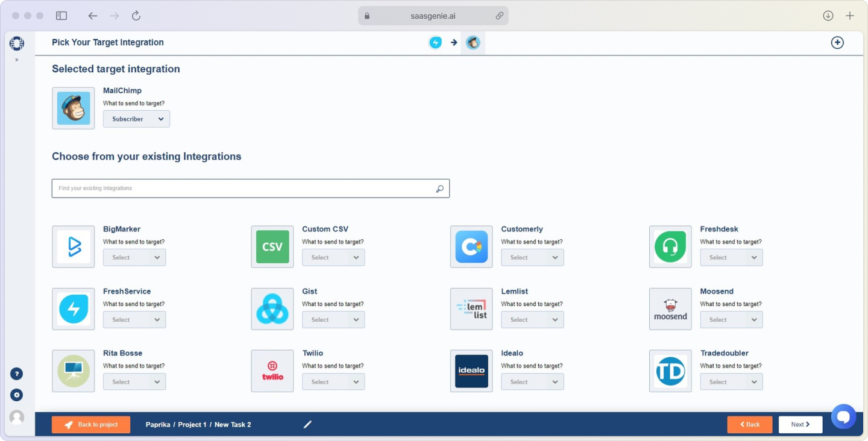Click the target MailChimp icon in header

[x=473, y=43]
